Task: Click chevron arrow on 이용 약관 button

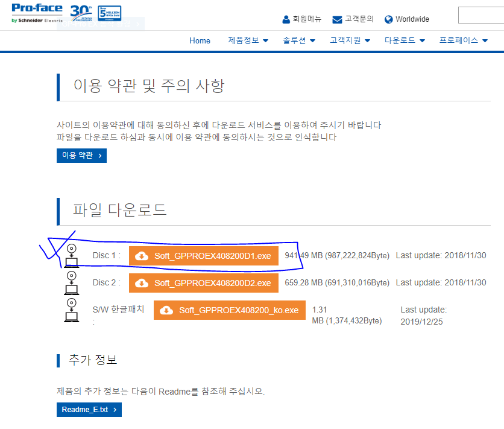Action: 100,156
